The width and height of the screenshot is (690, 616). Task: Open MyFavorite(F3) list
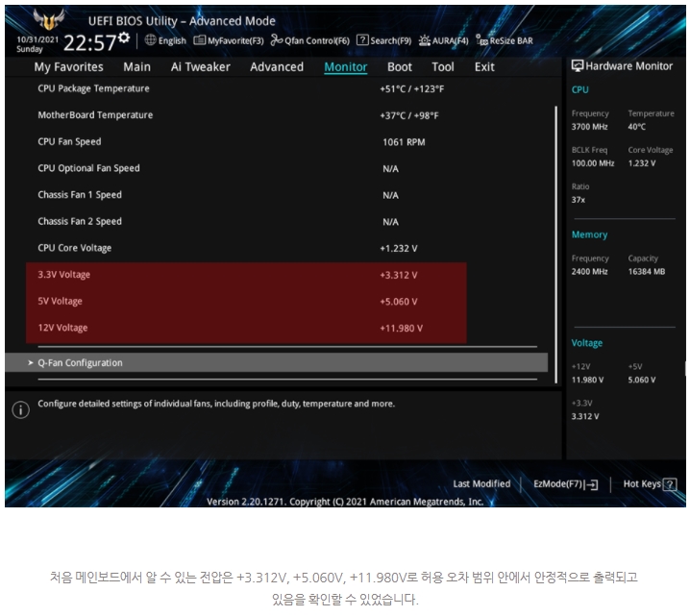(229, 40)
